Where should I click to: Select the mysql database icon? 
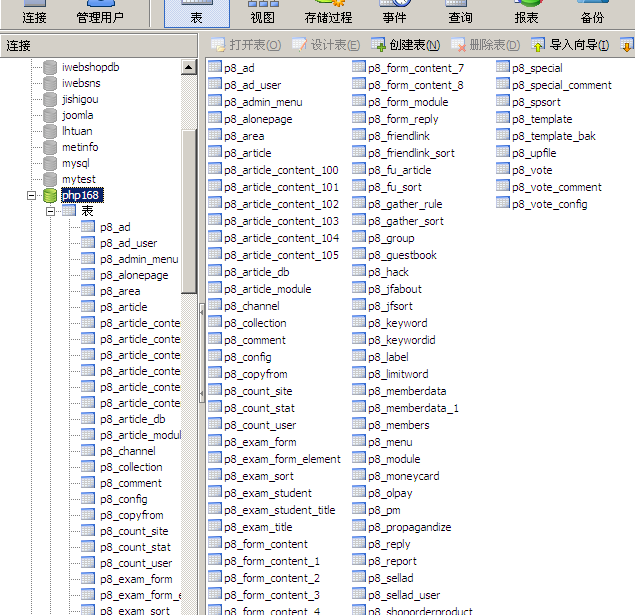(x=50, y=163)
